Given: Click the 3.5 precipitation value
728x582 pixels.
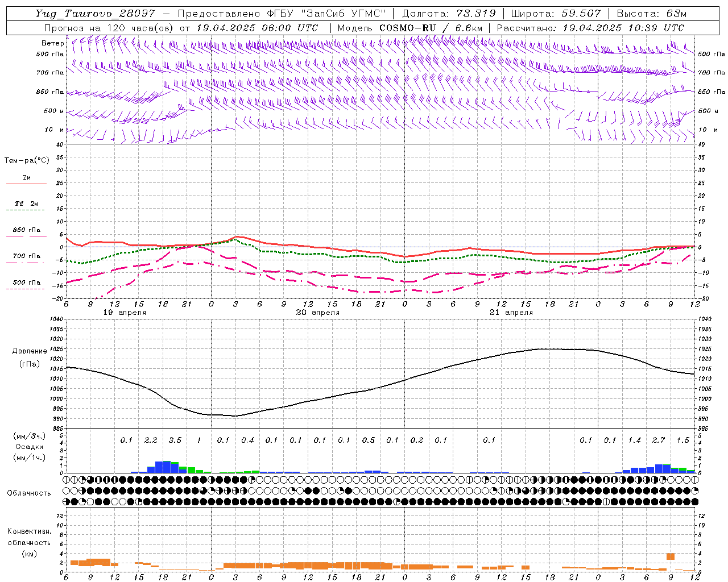Looking at the screenshot, I should click(175, 440).
